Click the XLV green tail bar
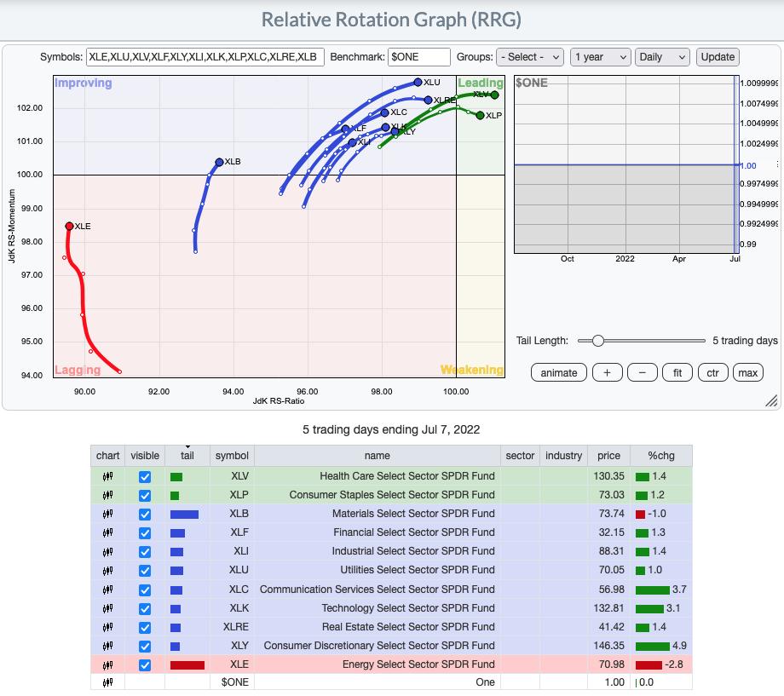This screenshot has height=696, width=784. [x=176, y=477]
